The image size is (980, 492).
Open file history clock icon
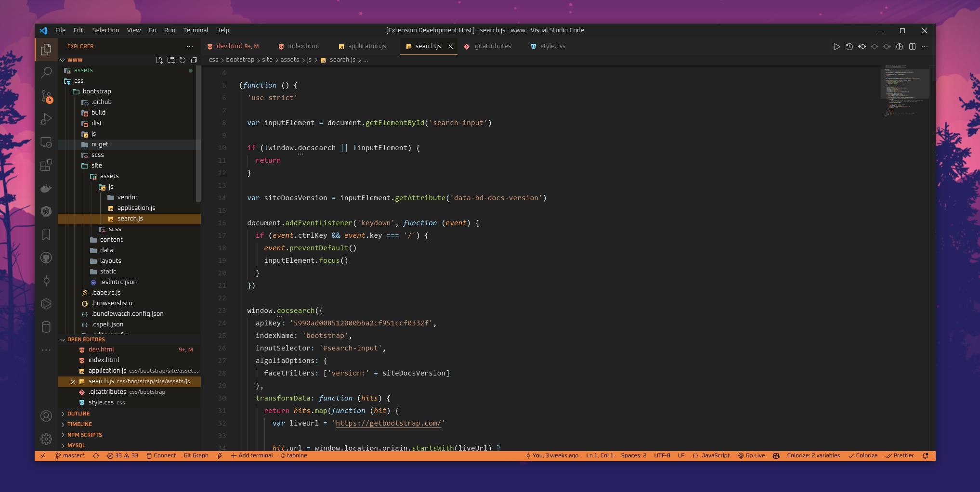[x=849, y=47]
